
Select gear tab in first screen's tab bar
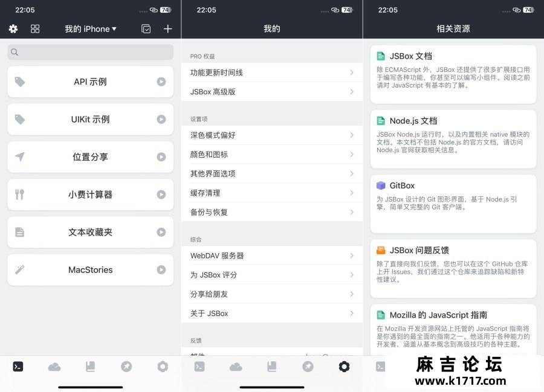point(163,367)
